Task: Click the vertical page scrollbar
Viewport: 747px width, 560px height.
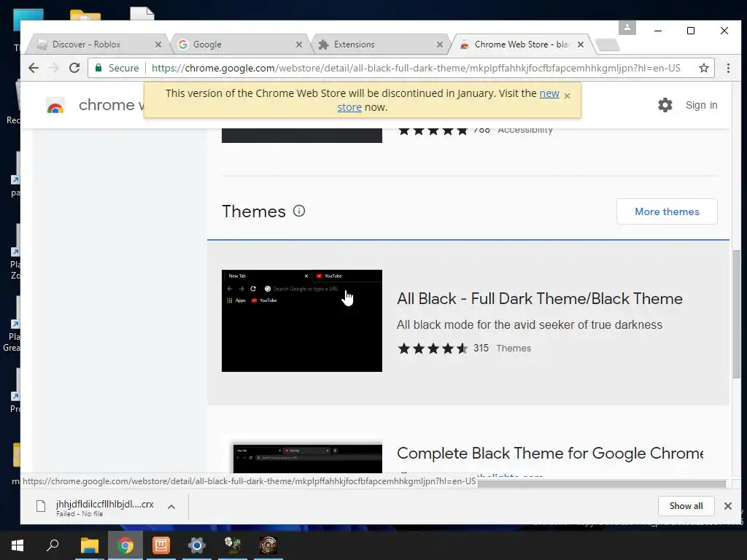Action: click(737, 314)
